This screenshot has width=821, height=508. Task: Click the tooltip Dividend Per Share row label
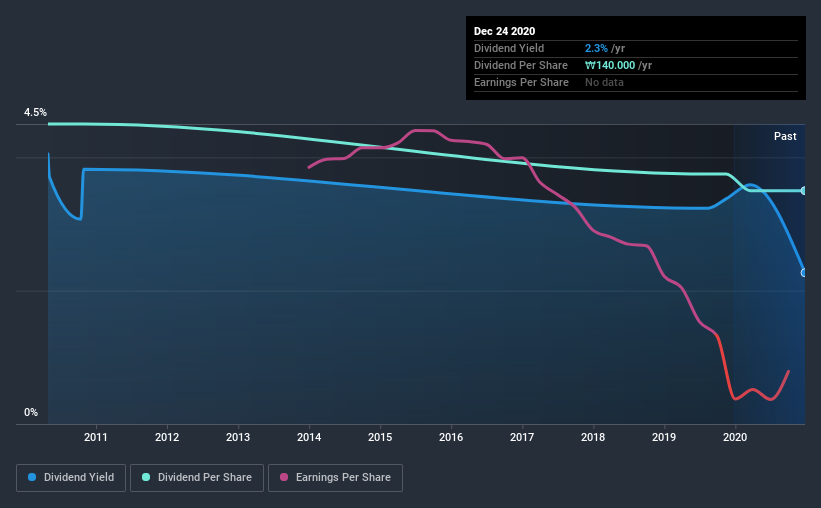coord(520,65)
